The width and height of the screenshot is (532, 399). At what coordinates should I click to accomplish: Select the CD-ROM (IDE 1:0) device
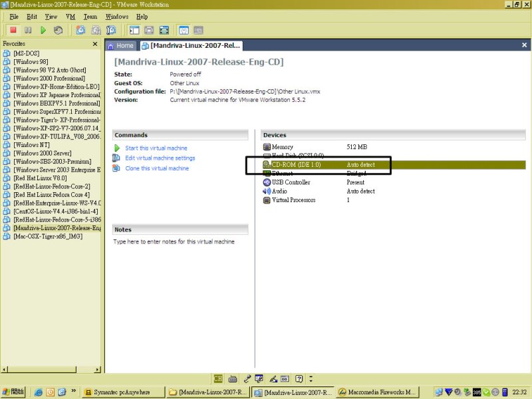(296, 164)
